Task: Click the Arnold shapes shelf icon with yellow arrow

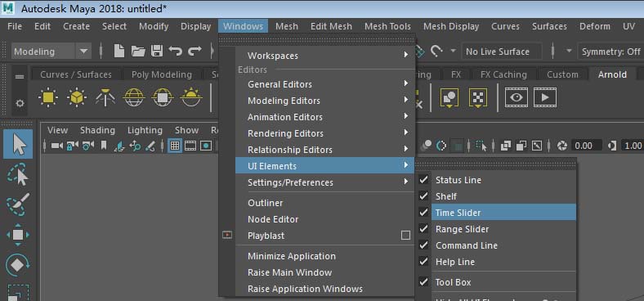Action: pos(449,98)
